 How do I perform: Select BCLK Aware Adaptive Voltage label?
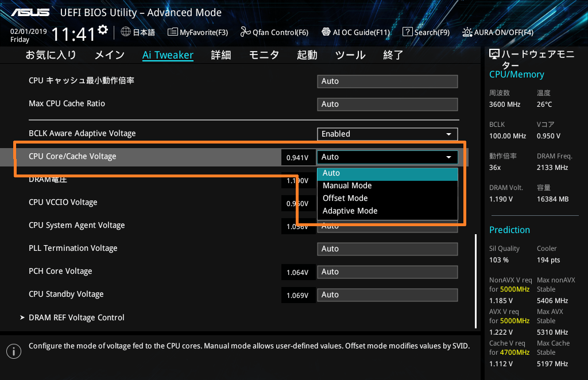(82, 133)
